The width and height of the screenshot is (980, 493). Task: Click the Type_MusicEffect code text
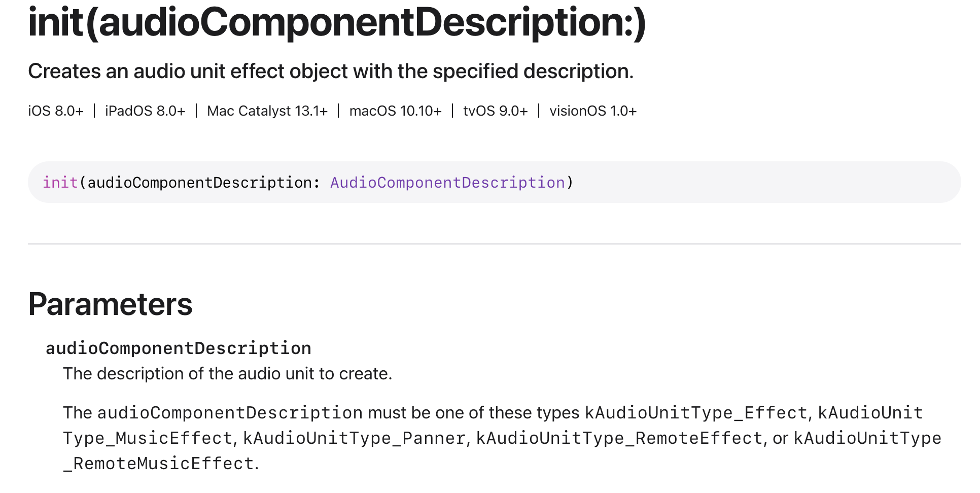coord(148,438)
